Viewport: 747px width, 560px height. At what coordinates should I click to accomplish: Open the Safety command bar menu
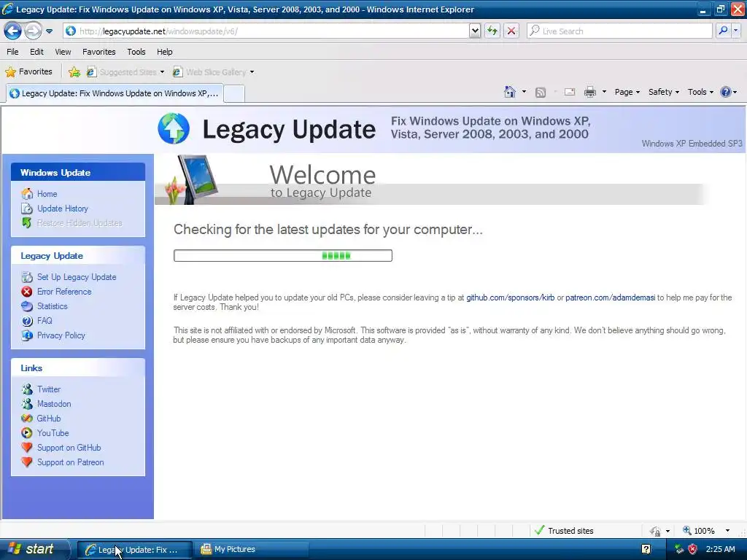coord(663,92)
